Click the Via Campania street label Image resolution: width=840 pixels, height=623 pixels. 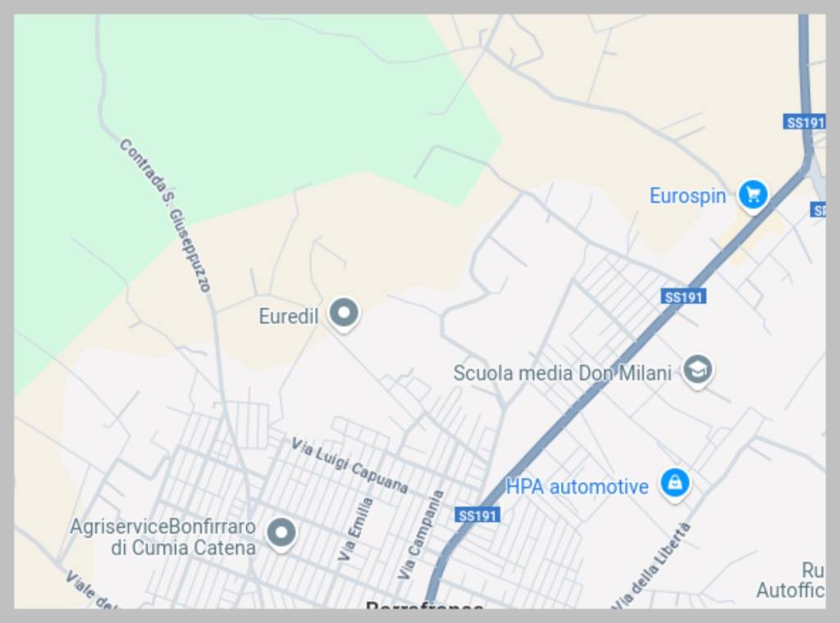pos(421,535)
